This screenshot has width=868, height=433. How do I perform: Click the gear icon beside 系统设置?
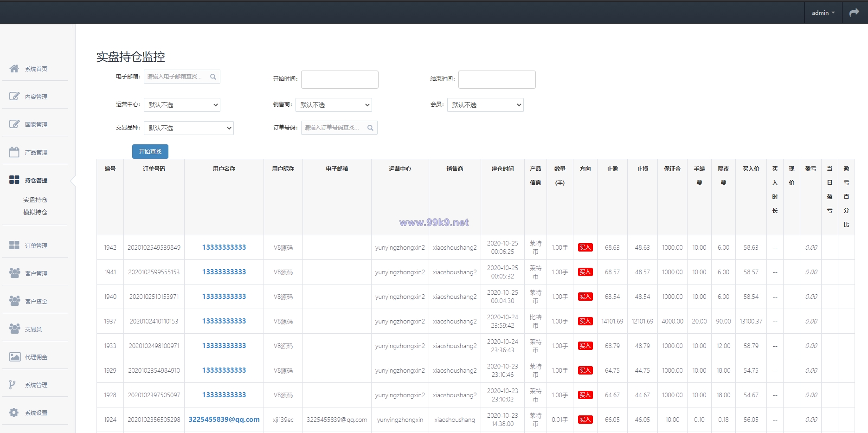[x=14, y=413]
